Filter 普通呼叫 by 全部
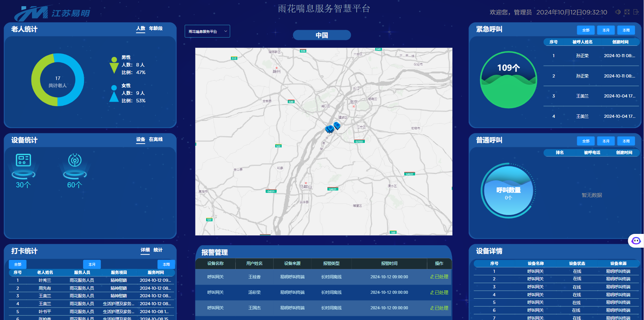Viewport: 644px width, 320px height. coord(586,141)
